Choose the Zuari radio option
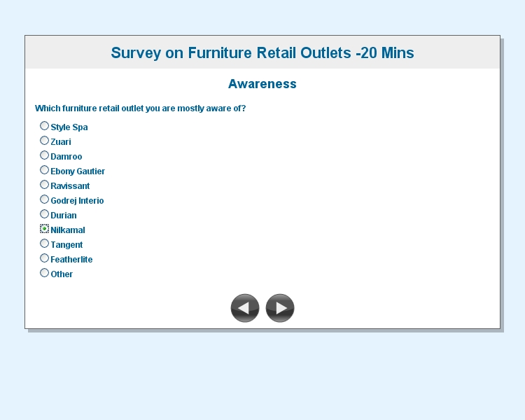The image size is (525, 420). coord(44,141)
